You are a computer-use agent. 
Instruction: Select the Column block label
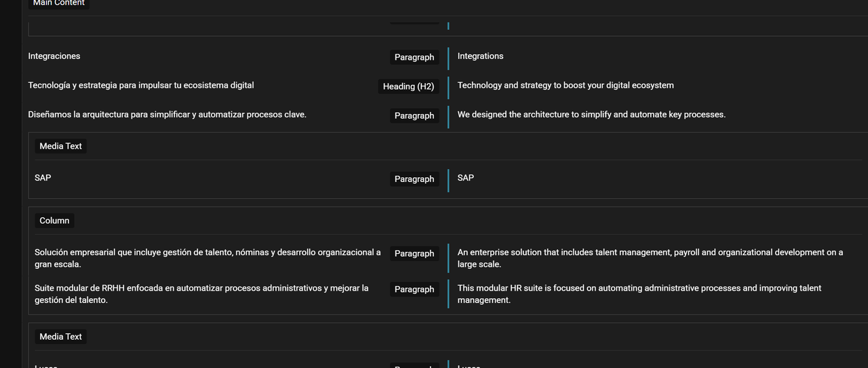click(x=54, y=221)
